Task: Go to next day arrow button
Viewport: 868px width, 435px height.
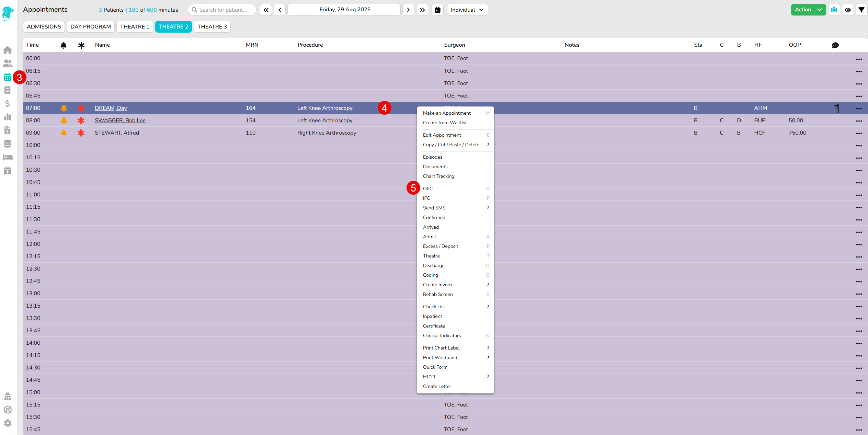Action: [x=408, y=10]
